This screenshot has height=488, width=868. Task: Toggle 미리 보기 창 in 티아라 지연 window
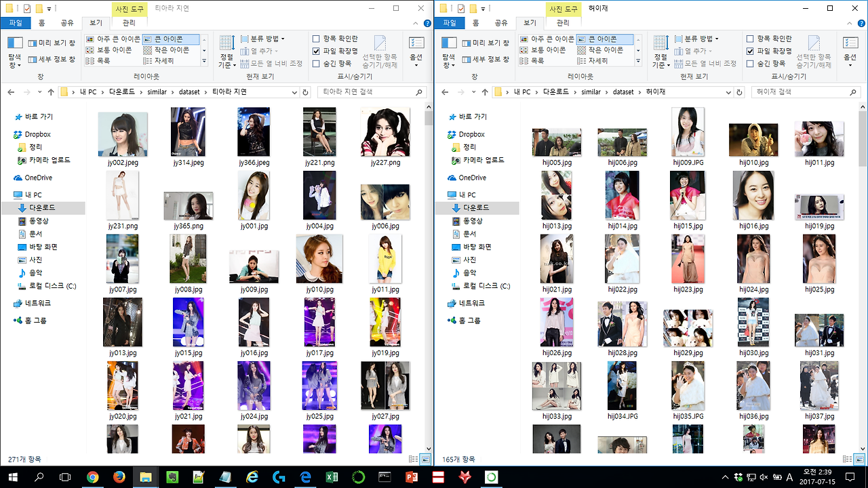[x=52, y=43]
